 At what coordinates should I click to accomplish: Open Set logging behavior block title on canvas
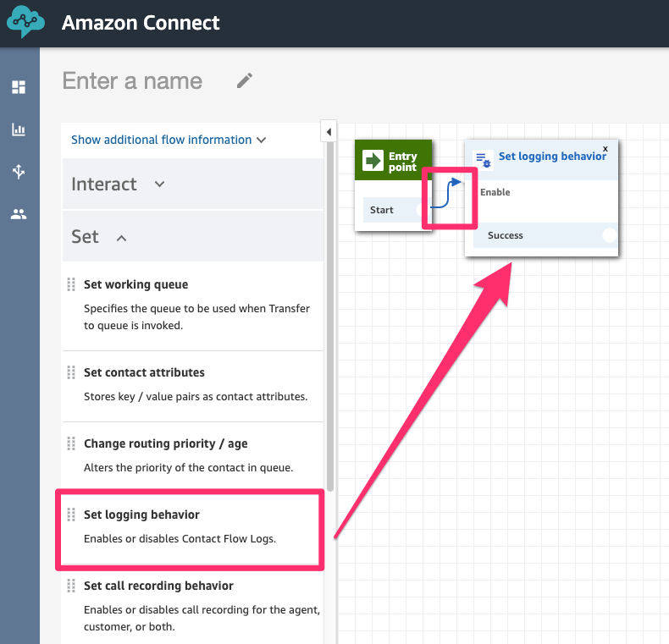(552, 157)
